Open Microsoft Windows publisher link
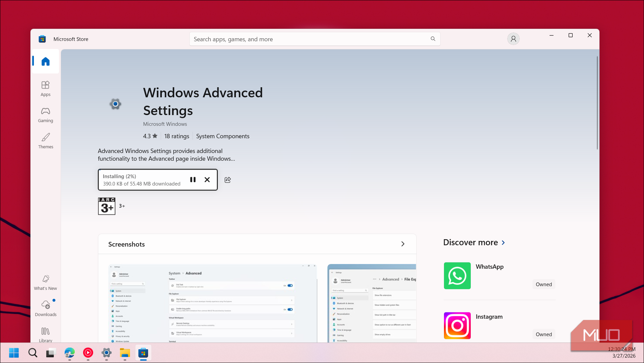 (x=165, y=124)
